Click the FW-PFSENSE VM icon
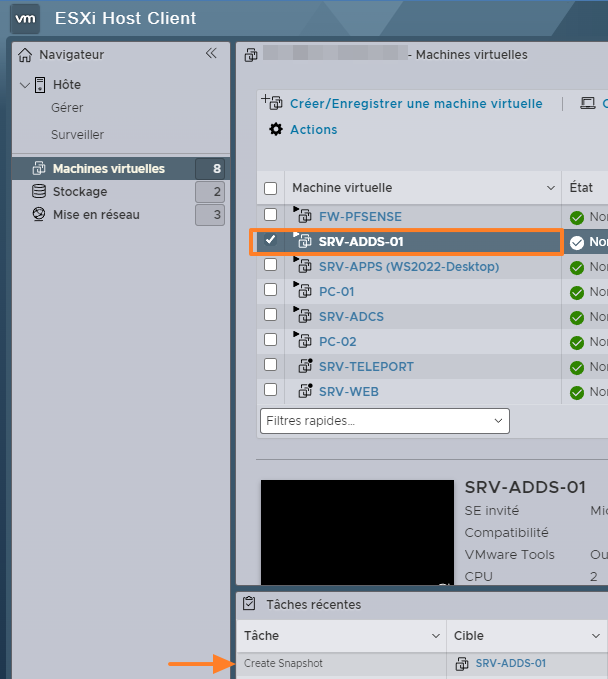This screenshot has height=679, width=608. (304, 216)
